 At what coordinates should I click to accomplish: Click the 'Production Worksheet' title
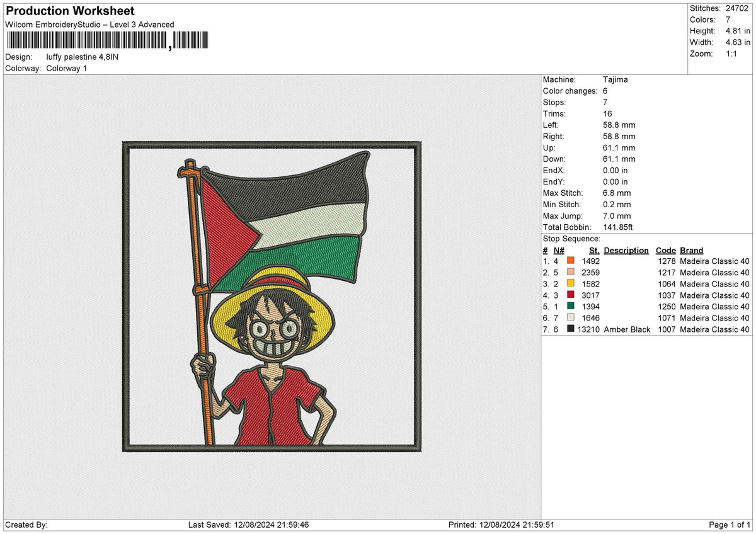click(x=70, y=11)
